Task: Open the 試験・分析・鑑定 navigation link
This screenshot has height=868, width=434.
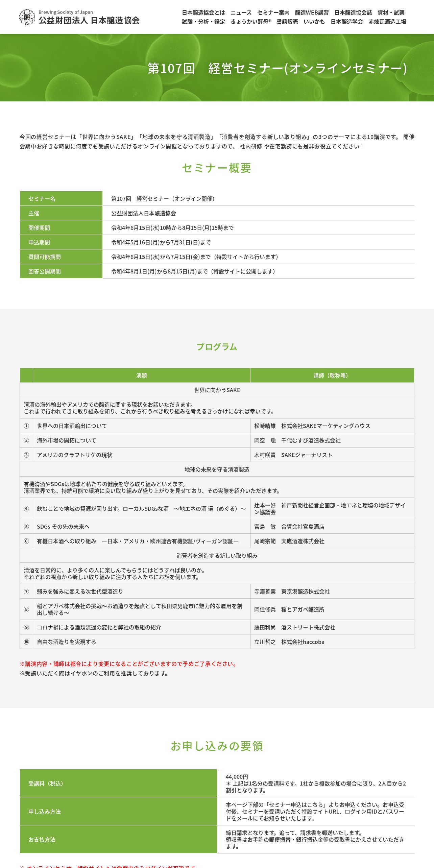Action: 203,22
